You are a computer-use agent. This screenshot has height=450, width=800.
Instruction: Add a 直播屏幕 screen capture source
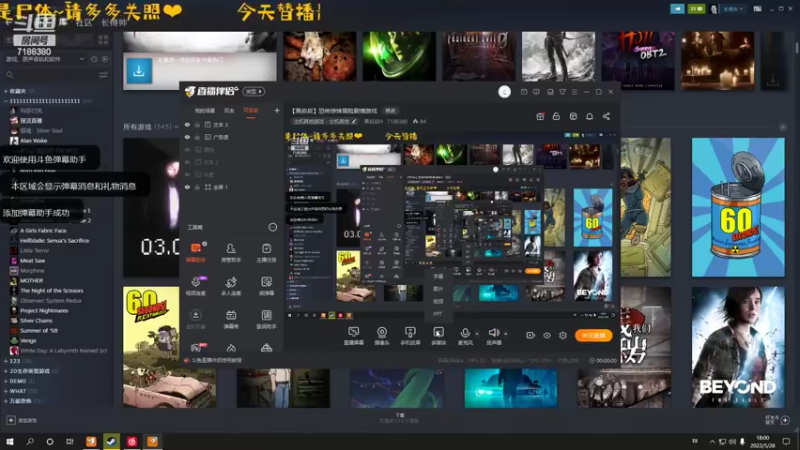point(353,336)
